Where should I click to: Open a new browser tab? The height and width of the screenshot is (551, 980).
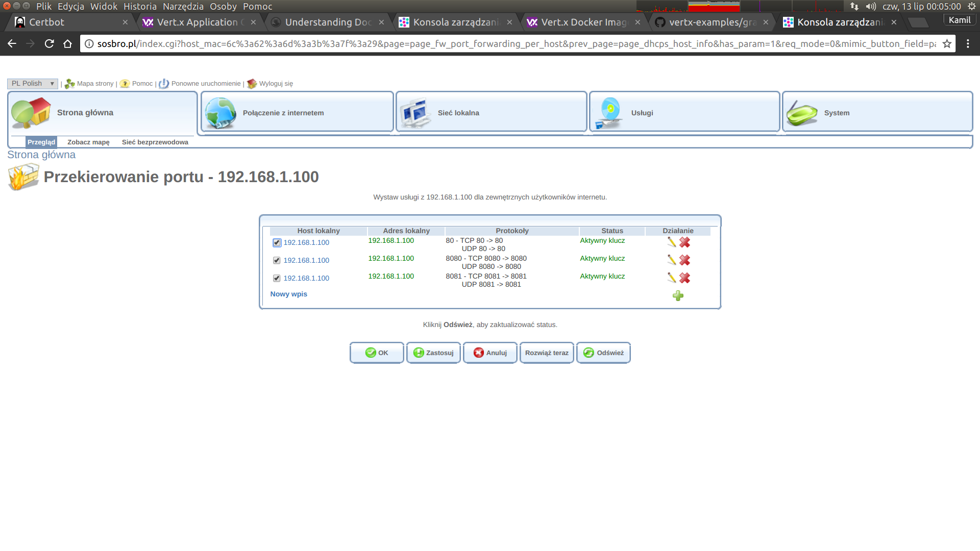point(918,22)
